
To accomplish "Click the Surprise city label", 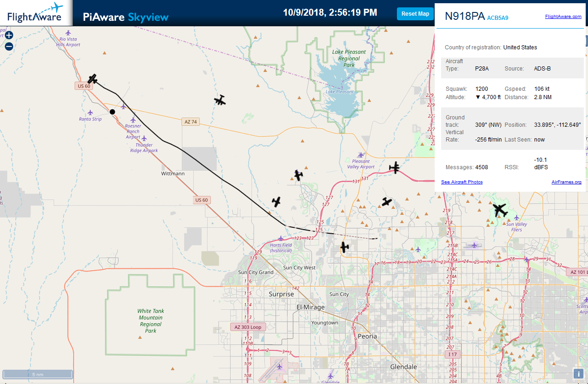I will click(281, 294).
